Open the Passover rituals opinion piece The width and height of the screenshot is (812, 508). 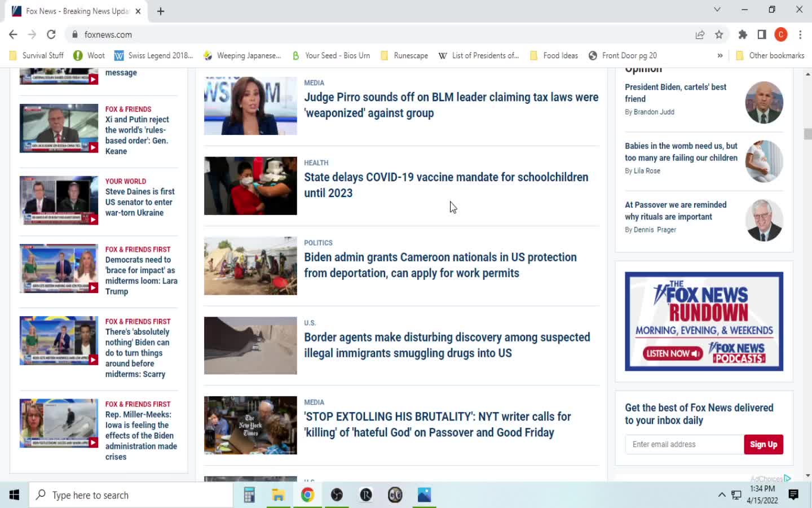click(x=676, y=211)
